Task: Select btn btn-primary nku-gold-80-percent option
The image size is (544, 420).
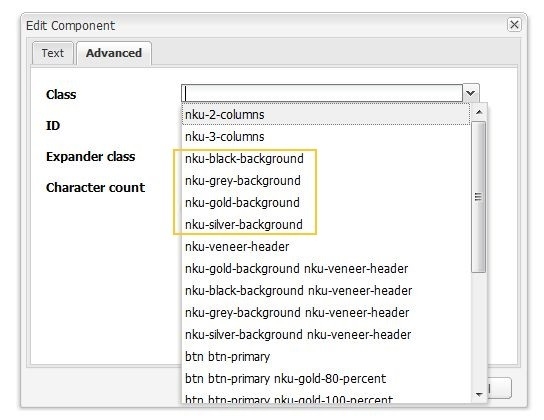Action: coord(326,379)
